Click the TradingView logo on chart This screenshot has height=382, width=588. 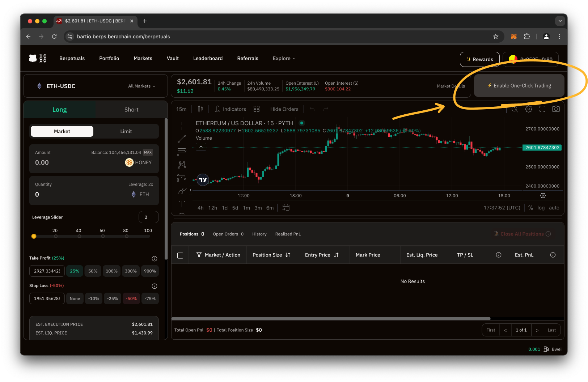[x=203, y=179]
